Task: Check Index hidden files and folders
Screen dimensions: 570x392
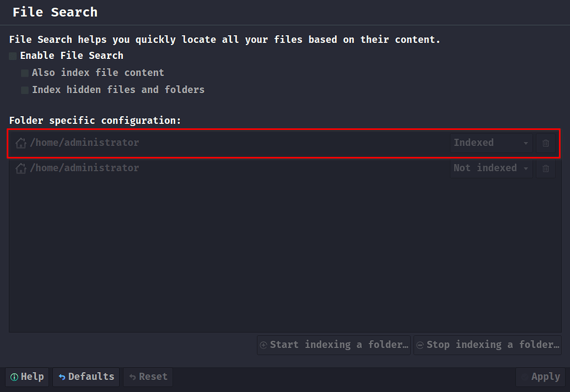Action: point(24,90)
